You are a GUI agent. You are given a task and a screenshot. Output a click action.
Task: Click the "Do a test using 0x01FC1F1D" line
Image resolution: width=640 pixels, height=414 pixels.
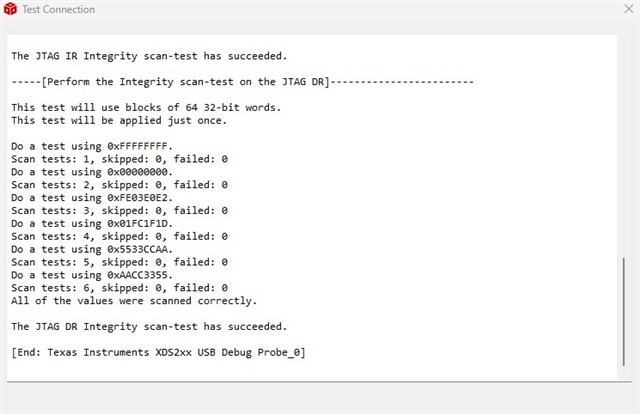(98, 224)
